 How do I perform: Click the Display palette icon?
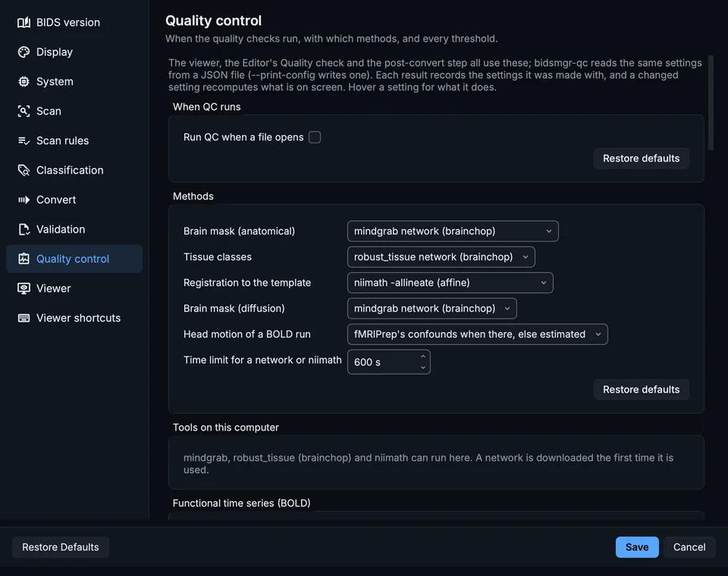pyautogui.click(x=24, y=52)
